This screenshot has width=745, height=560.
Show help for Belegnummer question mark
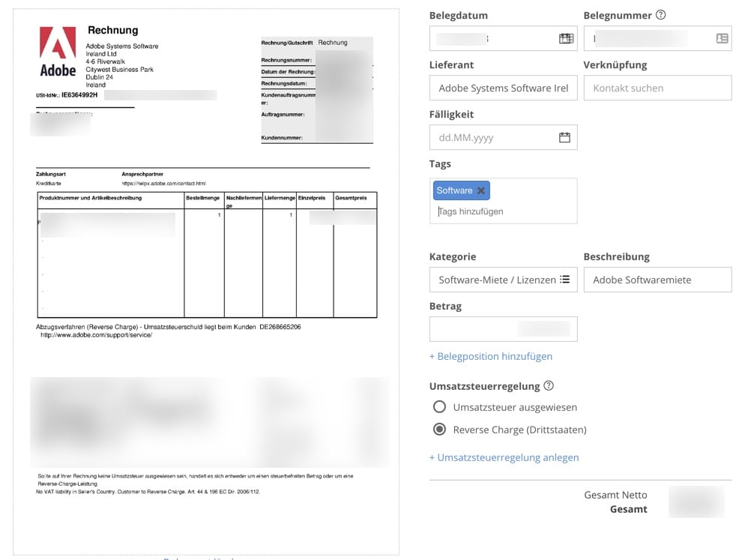click(x=660, y=15)
